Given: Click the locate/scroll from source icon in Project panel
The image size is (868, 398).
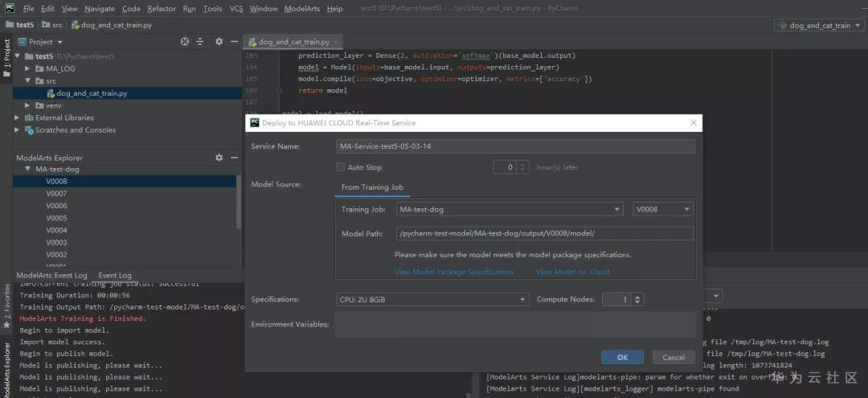Looking at the screenshot, I should pyautogui.click(x=185, y=42).
